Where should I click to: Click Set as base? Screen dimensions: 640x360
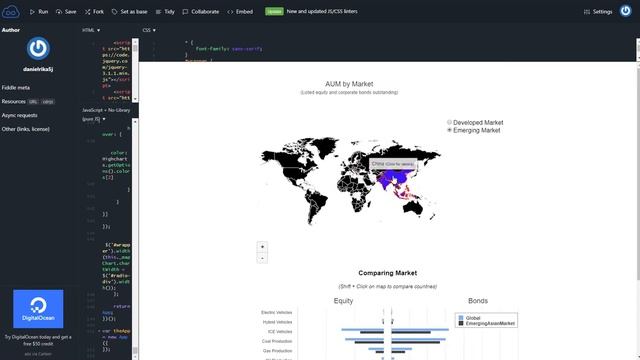129,12
